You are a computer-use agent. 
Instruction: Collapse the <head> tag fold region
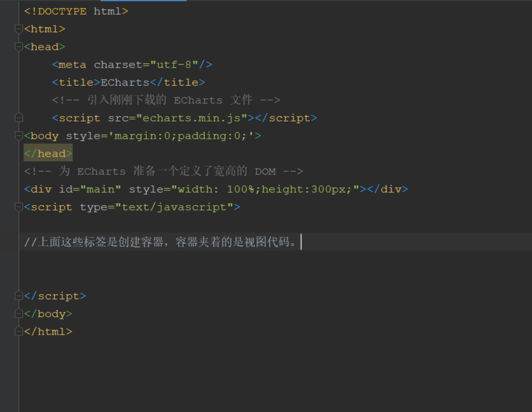point(19,46)
